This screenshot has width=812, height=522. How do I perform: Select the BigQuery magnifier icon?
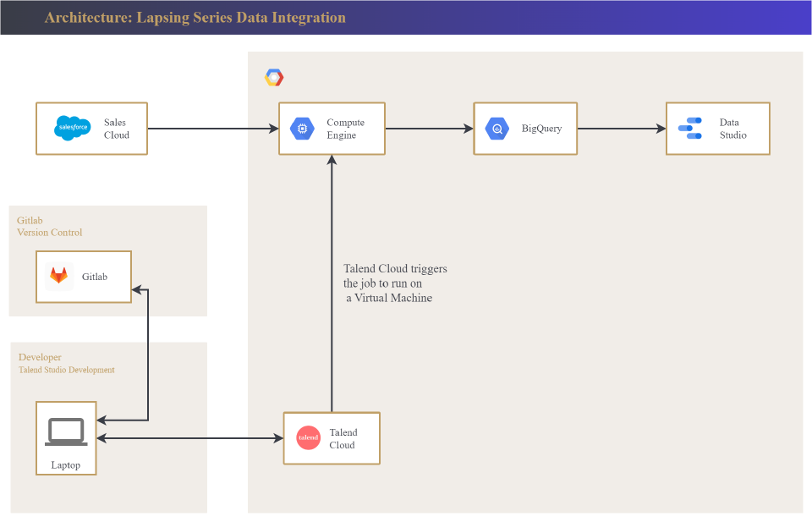tap(497, 129)
